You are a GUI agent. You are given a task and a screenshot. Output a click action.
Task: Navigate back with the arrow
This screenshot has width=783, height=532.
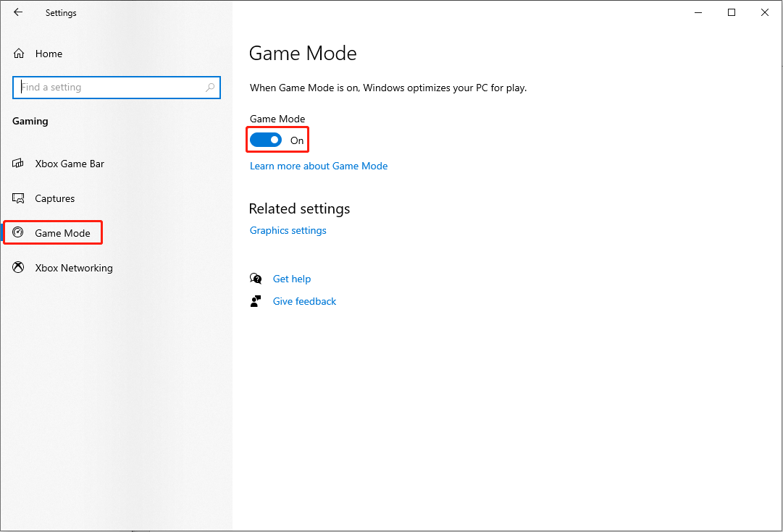[x=18, y=12]
